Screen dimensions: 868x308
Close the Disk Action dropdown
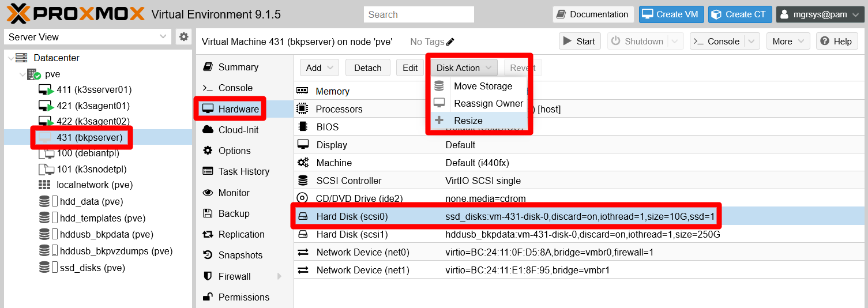[464, 67]
